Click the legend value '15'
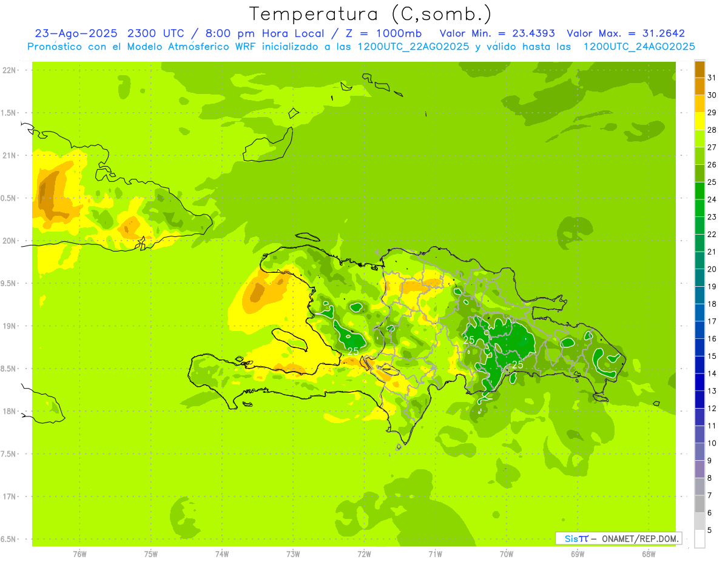This screenshot has height=562, width=728. tap(712, 356)
